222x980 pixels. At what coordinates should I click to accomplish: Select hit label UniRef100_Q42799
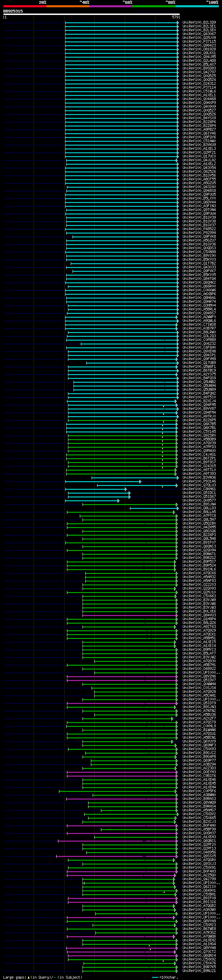click(199, 879)
